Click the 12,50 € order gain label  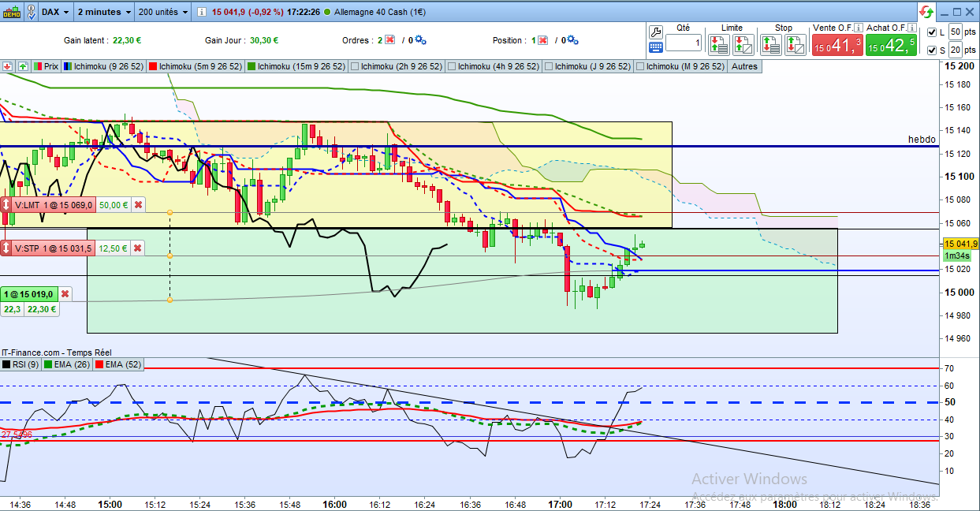(114, 248)
